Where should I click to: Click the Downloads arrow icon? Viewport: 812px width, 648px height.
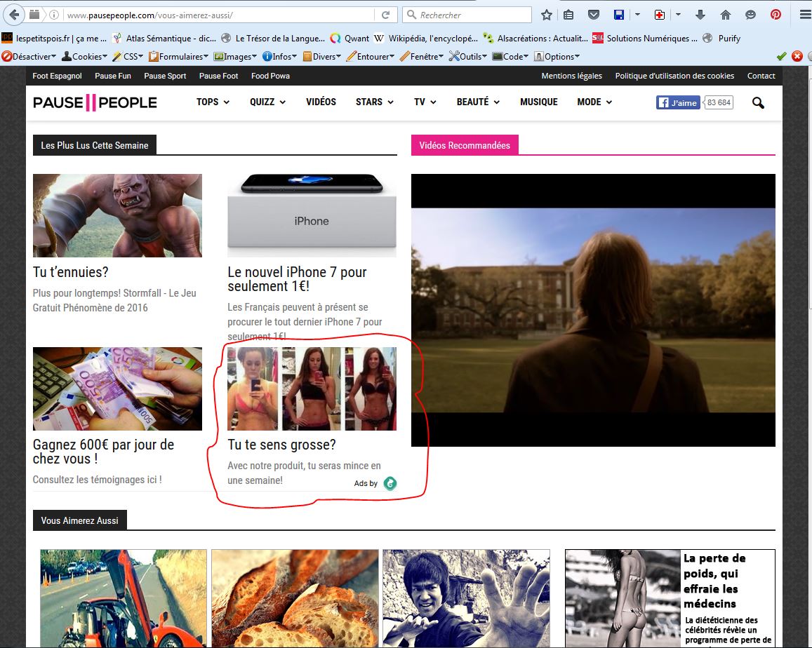700,15
